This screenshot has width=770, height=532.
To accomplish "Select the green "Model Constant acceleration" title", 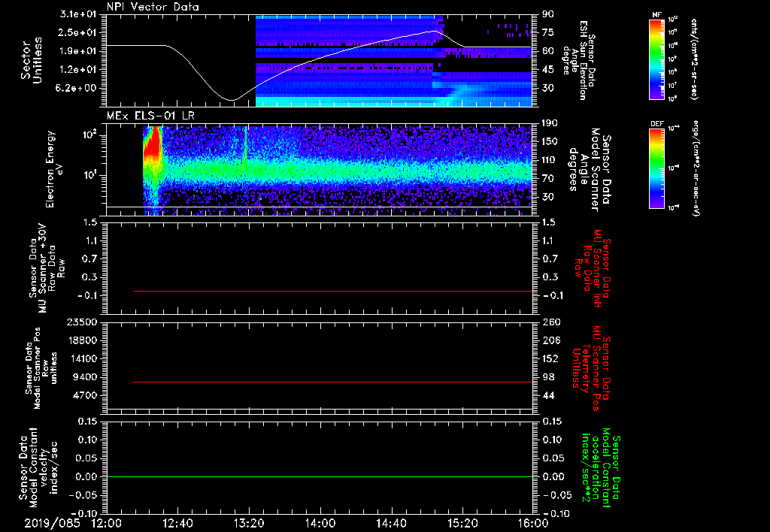I will tap(601, 469).
